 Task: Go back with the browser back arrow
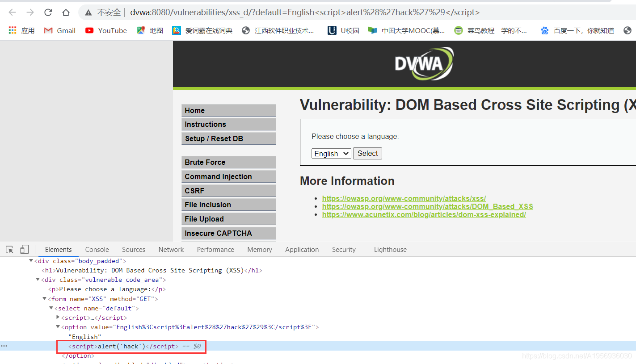point(13,13)
